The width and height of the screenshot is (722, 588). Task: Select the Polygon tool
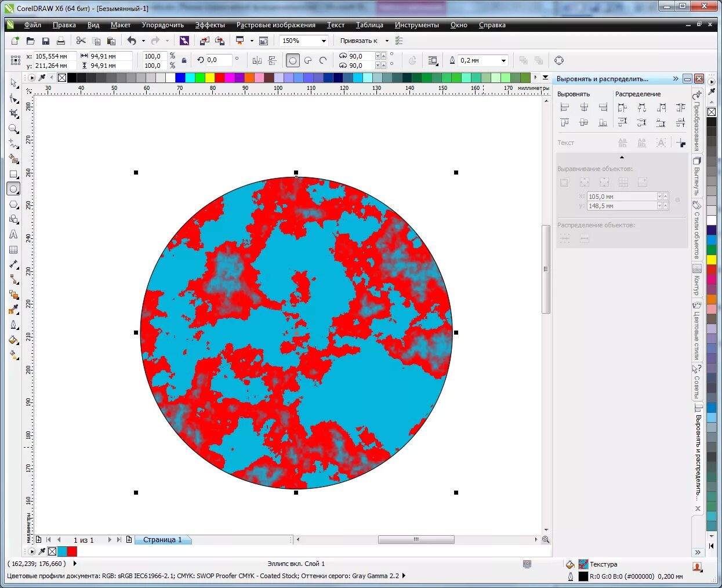14,204
